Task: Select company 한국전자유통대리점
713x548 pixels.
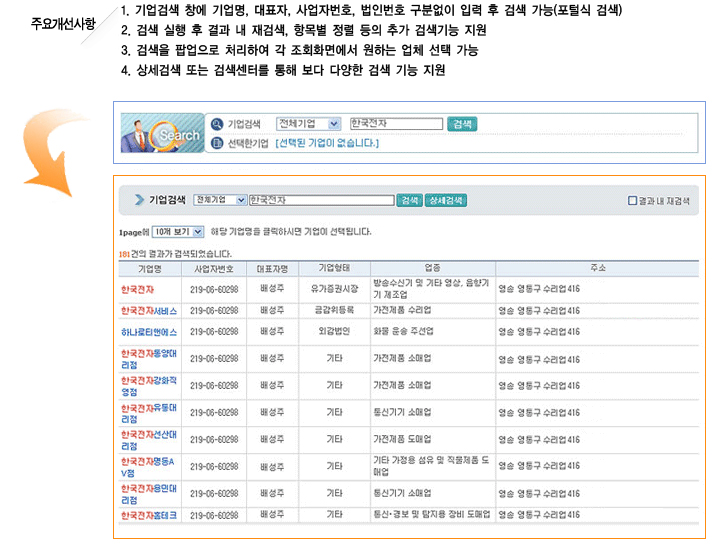Action: click(149, 413)
